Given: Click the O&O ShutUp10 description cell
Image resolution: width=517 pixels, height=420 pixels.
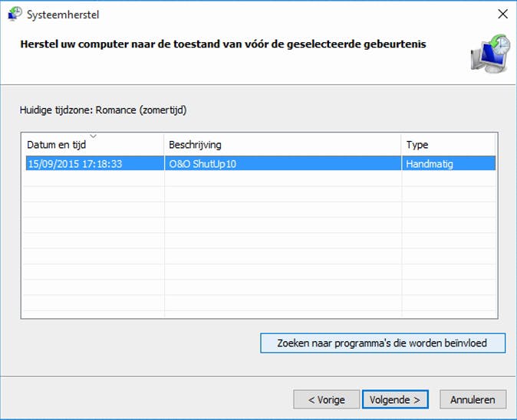Looking at the screenshot, I should point(199,163).
